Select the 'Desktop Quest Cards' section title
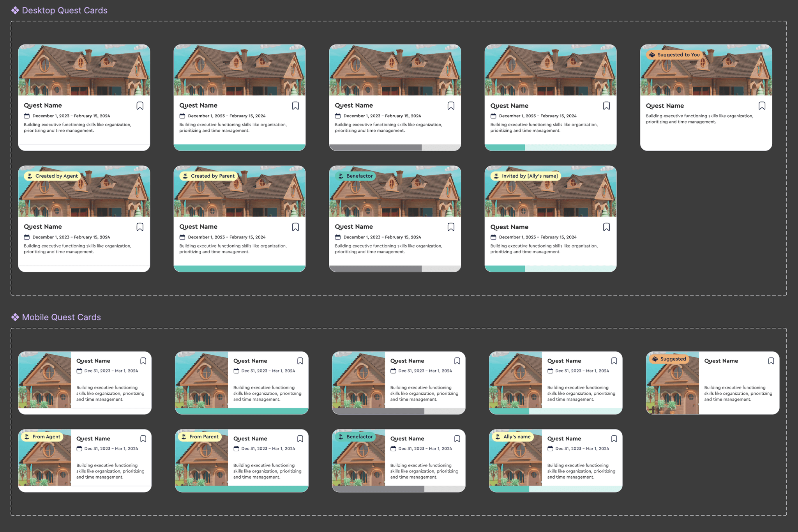The height and width of the screenshot is (532, 798). pyautogui.click(x=65, y=11)
